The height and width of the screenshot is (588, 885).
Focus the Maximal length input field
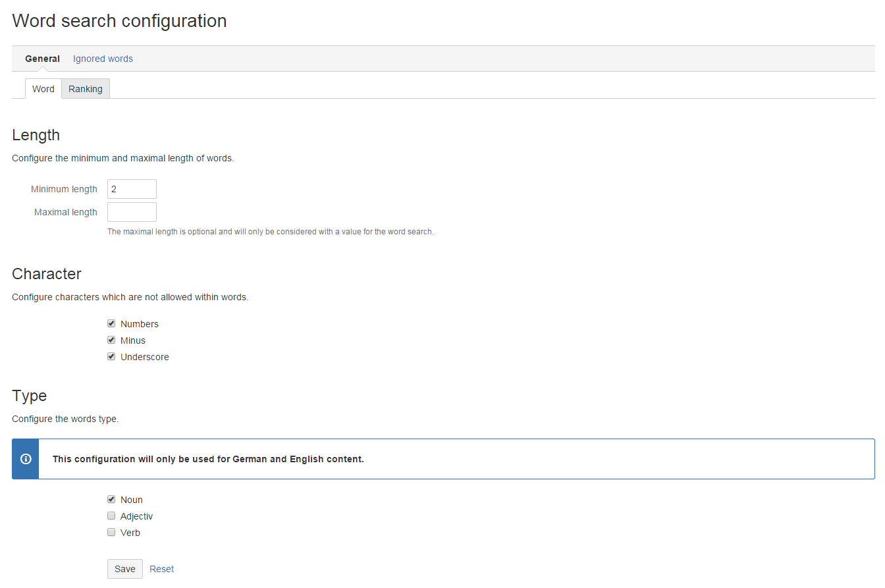[x=132, y=212]
